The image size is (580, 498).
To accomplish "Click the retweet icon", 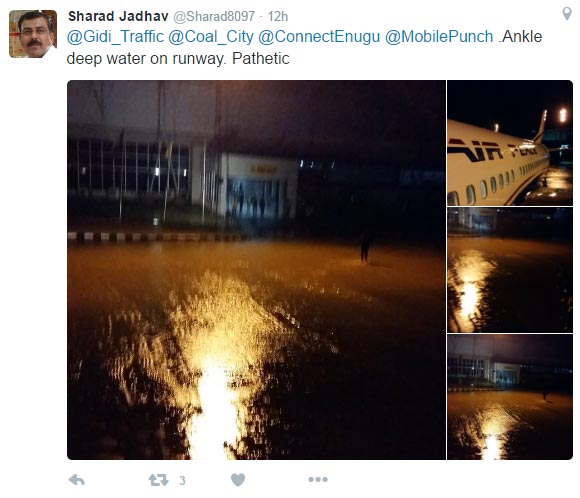I will 158,480.
